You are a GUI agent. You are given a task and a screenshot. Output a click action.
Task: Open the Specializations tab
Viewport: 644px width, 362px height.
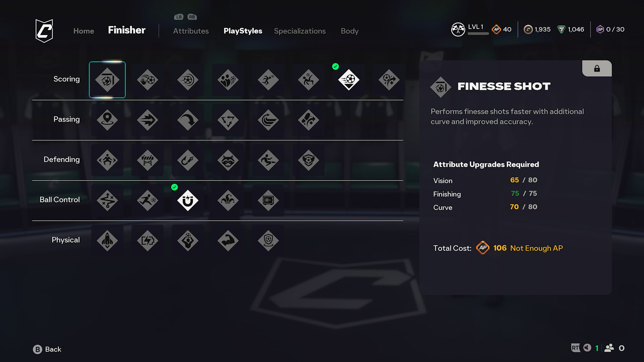(300, 31)
